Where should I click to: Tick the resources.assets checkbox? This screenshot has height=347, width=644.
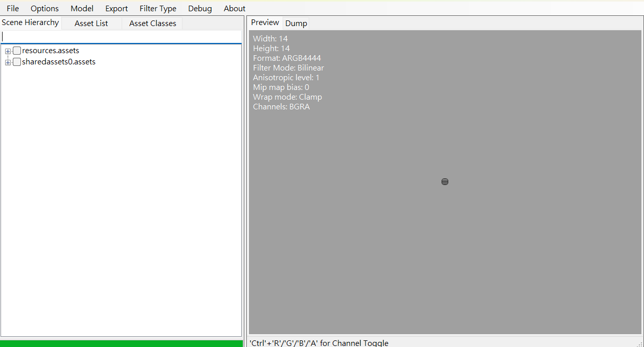(17, 51)
